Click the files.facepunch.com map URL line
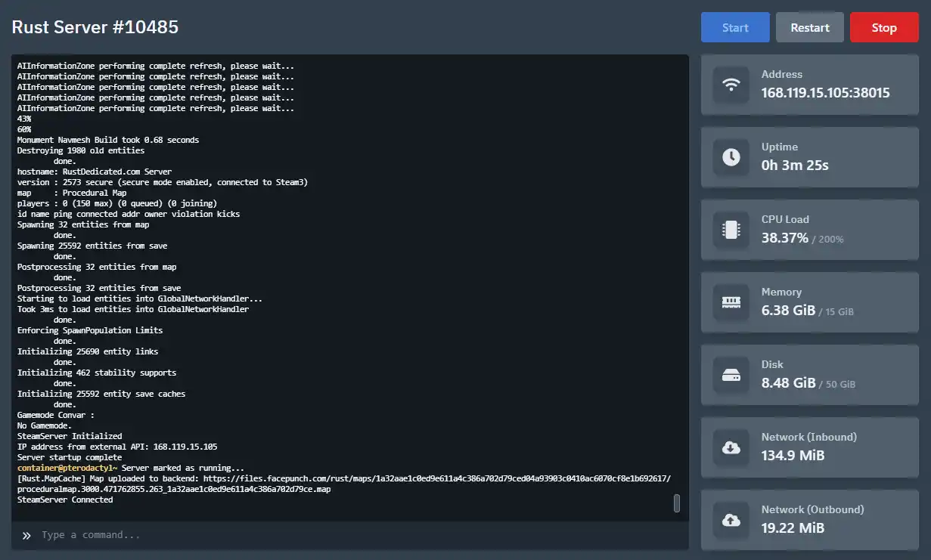Screen dimensions: 931x560 pyautogui.click(x=344, y=478)
